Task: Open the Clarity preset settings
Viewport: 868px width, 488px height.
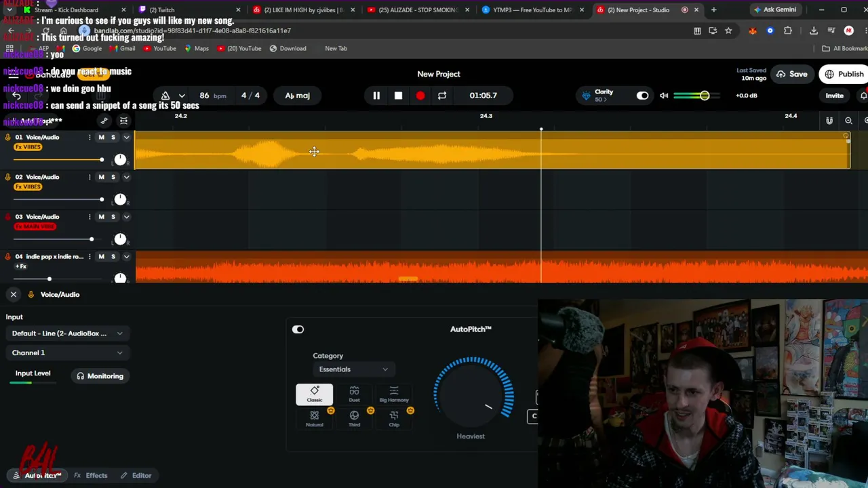Action: coord(603,96)
